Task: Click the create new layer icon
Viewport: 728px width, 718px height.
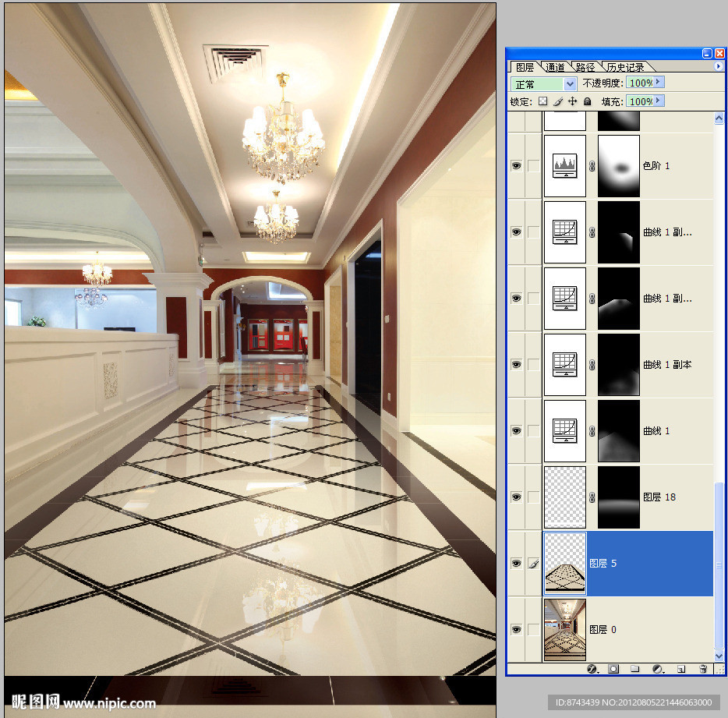Action: [x=680, y=669]
